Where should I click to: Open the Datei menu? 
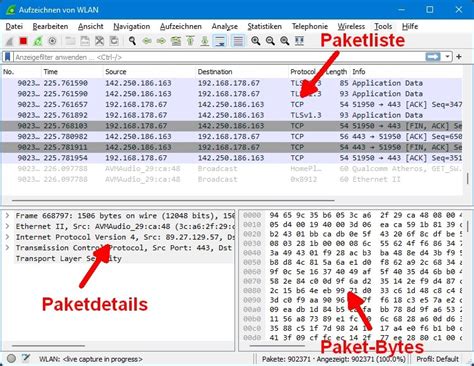[14, 26]
